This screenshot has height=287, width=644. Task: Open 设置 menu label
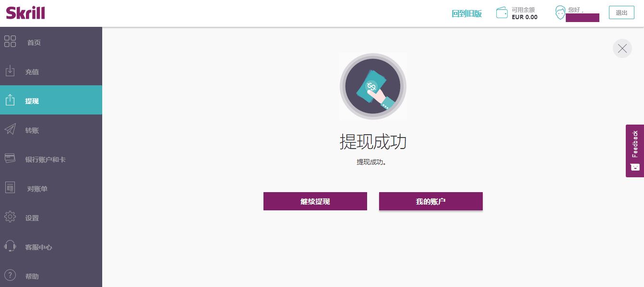tap(32, 218)
